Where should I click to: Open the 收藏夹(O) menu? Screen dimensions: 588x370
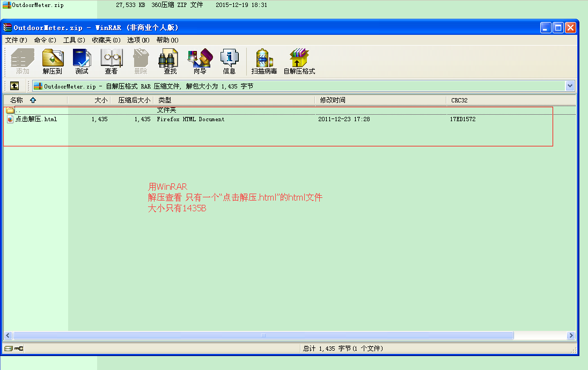coord(106,40)
